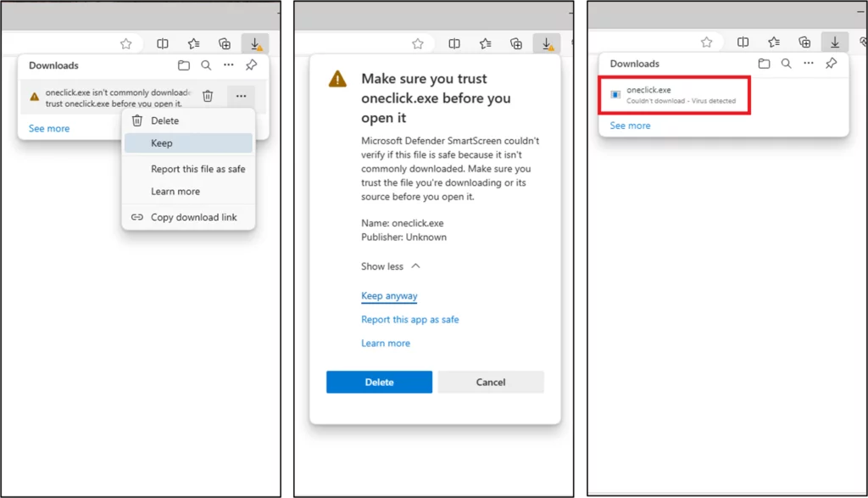Choose Keep from the context menu

[x=188, y=143]
